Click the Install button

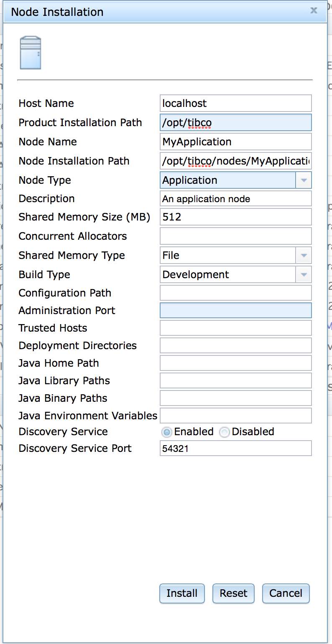(182, 593)
